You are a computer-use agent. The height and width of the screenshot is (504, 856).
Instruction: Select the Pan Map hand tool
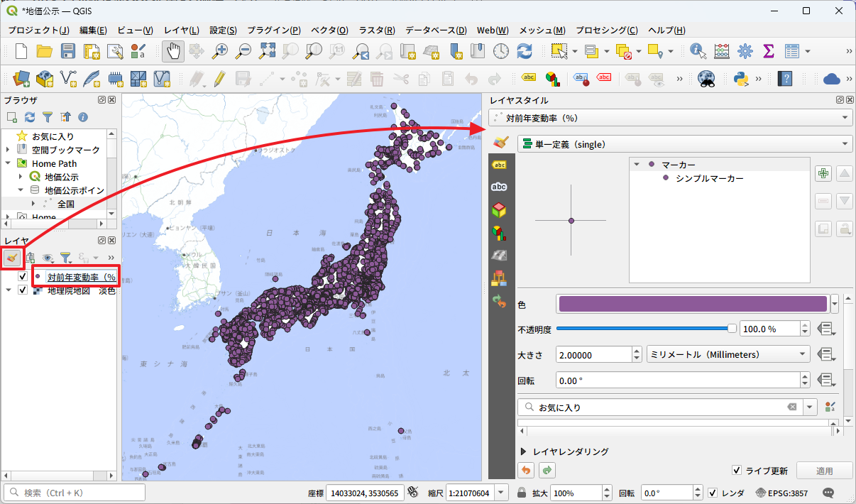coord(173,51)
